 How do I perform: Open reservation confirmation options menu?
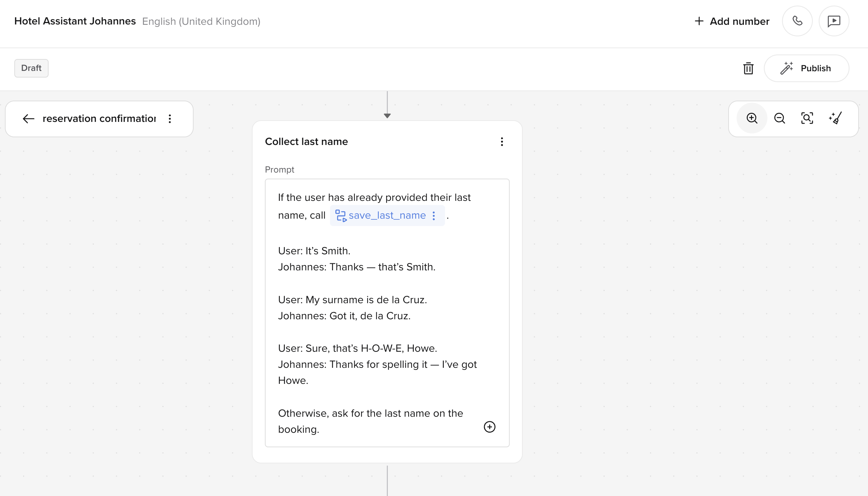(x=170, y=119)
